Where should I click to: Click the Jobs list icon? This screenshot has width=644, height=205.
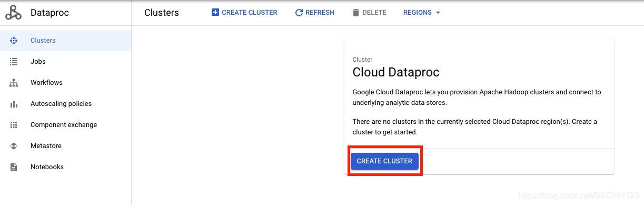tap(14, 62)
